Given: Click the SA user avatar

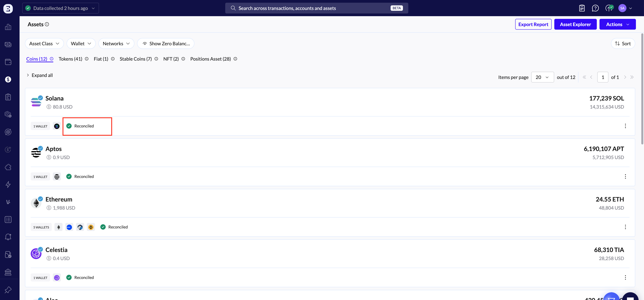Looking at the screenshot, I should [x=622, y=8].
